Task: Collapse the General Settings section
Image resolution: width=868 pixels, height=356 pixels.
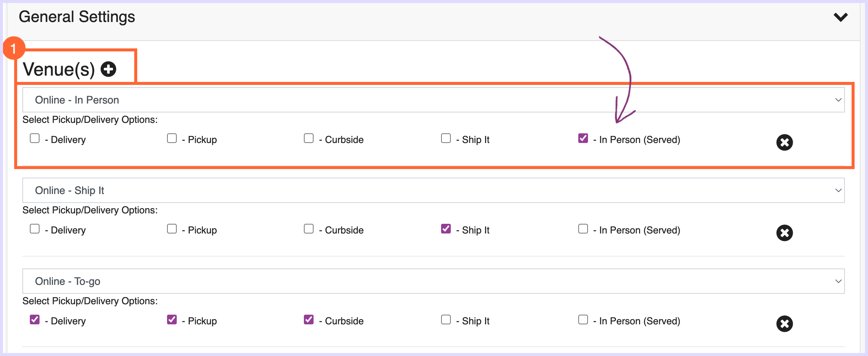Action: coord(841,17)
